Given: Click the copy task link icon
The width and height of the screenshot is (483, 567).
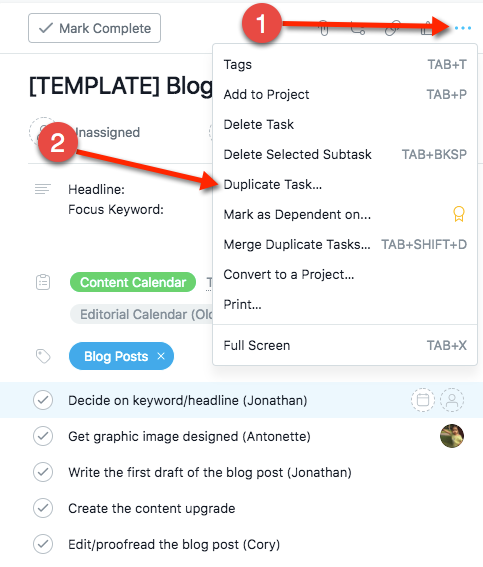Looking at the screenshot, I should 393,28.
